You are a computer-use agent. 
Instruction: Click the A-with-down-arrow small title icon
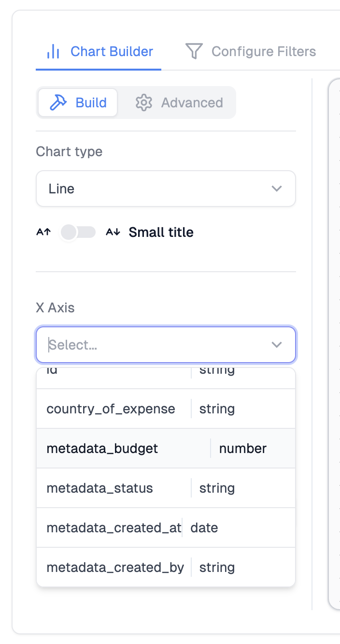tap(113, 232)
